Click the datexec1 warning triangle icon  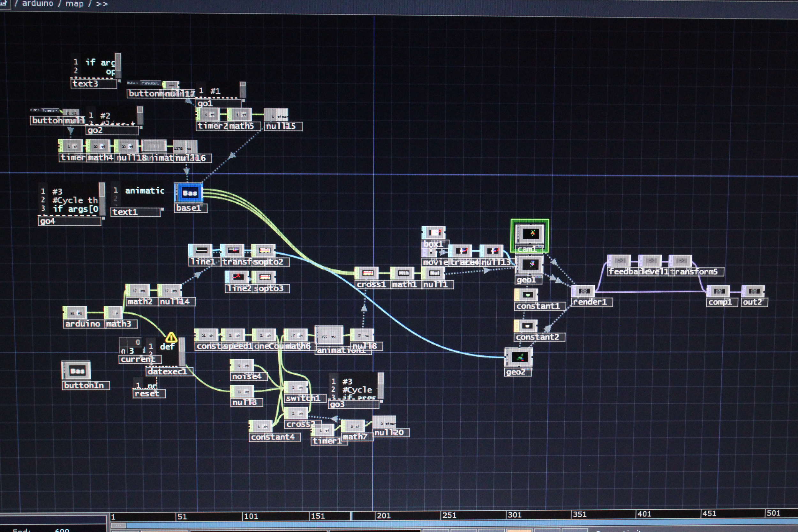coord(171,337)
